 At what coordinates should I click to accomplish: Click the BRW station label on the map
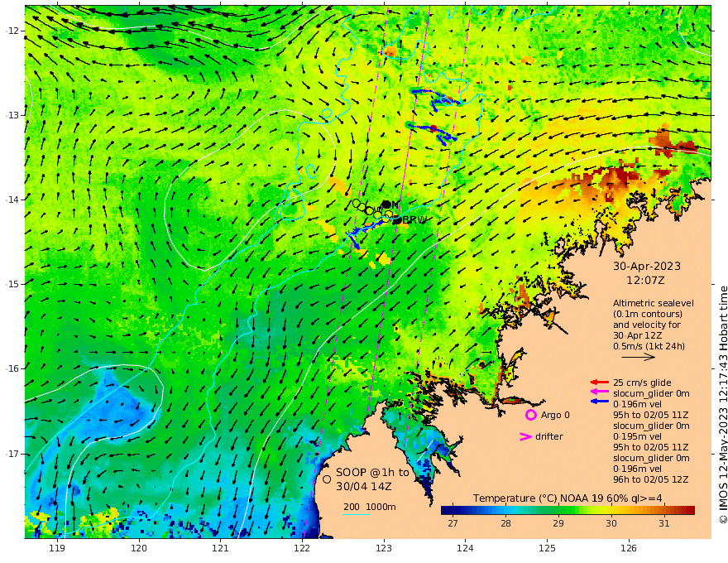pos(414,219)
